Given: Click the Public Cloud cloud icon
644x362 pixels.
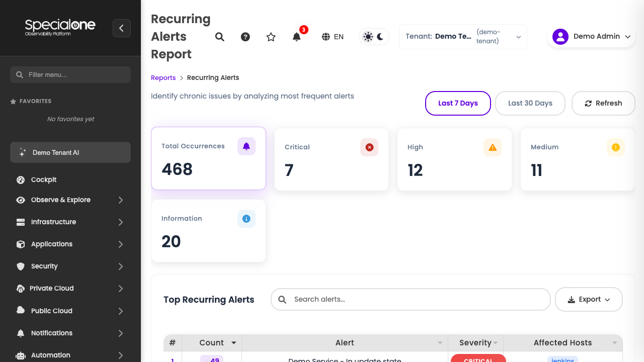Looking at the screenshot, I should 21,311.
